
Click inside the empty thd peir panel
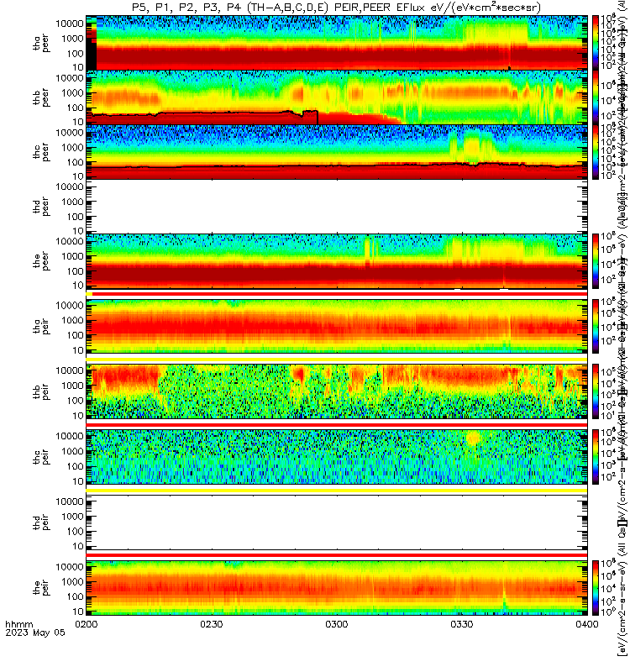pyautogui.click(x=337, y=522)
